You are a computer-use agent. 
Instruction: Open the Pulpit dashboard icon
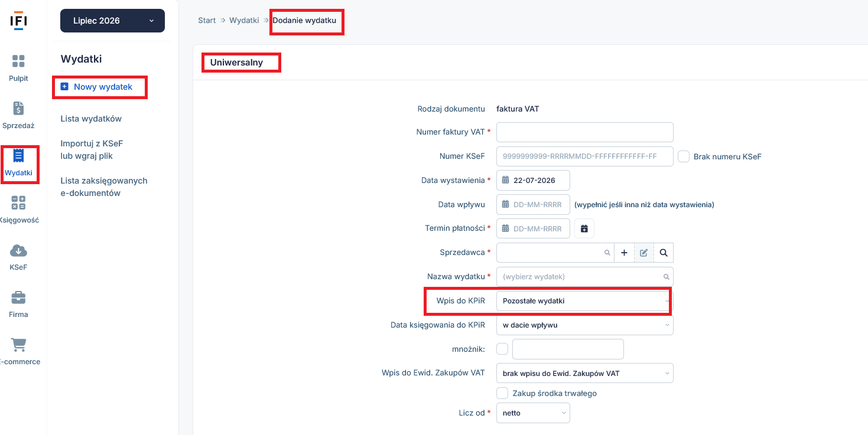(18, 61)
